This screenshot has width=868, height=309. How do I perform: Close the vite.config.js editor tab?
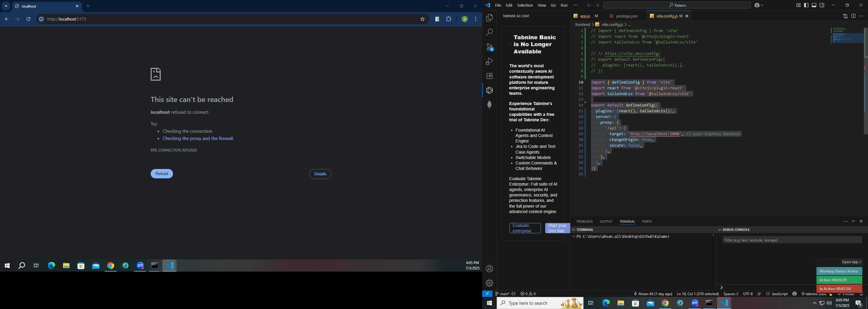click(687, 16)
